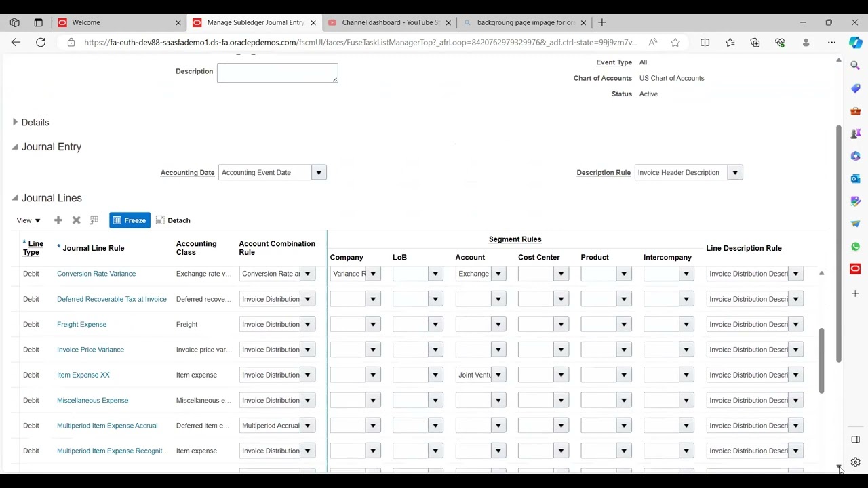Open a new browser tab

click(x=602, y=22)
